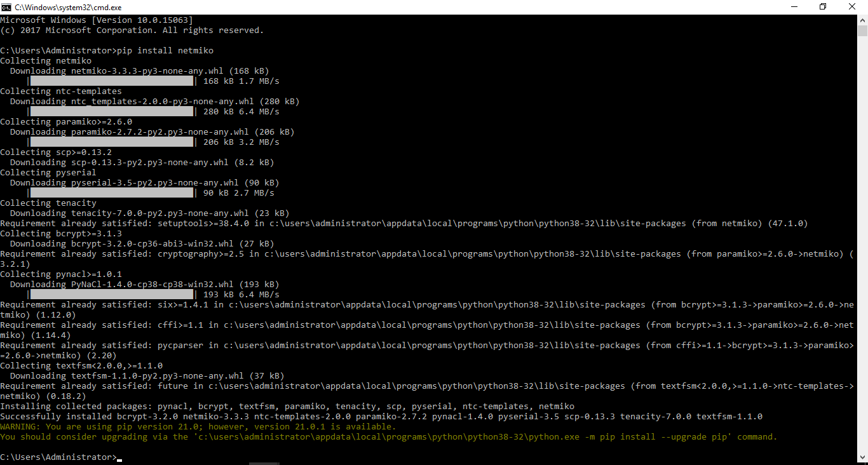Click 'Downloading pyserial-3.5-py2.py3-none-any.whl' line

144,183
